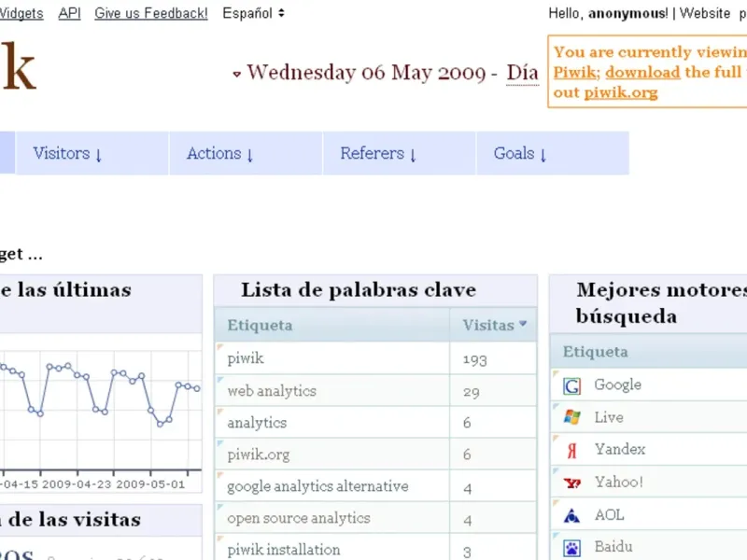The width and height of the screenshot is (747, 560).
Task: Click the 193 visits value
Action: (474, 359)
